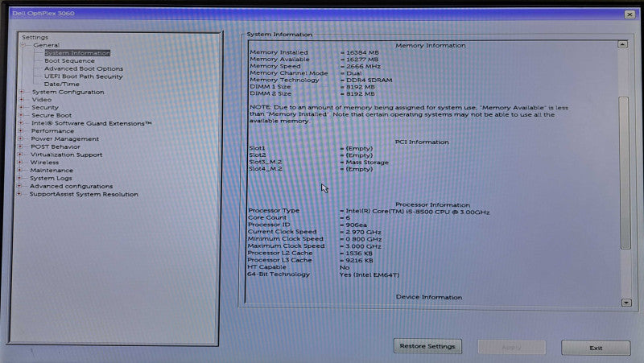Expand the Security settings node
The width and height of the screenshot is (644, 363).
click(22, 107)
